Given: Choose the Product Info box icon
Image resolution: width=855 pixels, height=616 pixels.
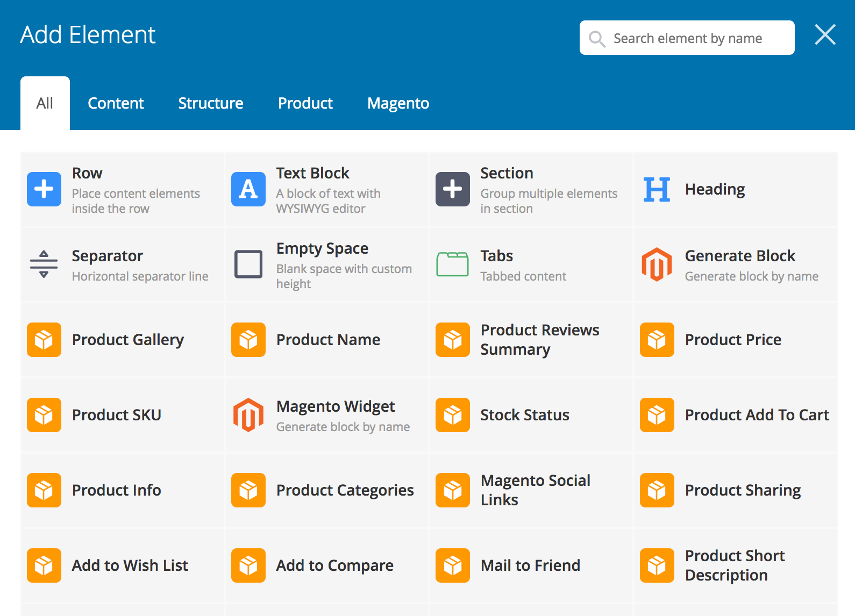Looking at the screenshot, I should click(x=44, y=490).
